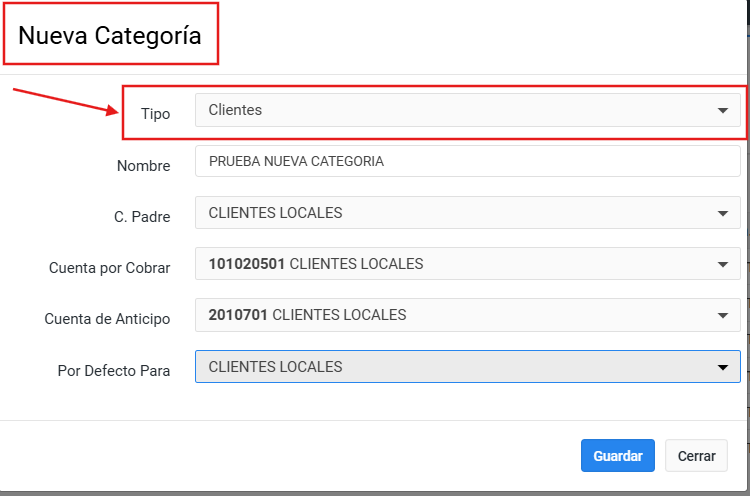The image size is (750, 496).
Task: Click the Tipo field label
Action: click(x=155, y=114)
